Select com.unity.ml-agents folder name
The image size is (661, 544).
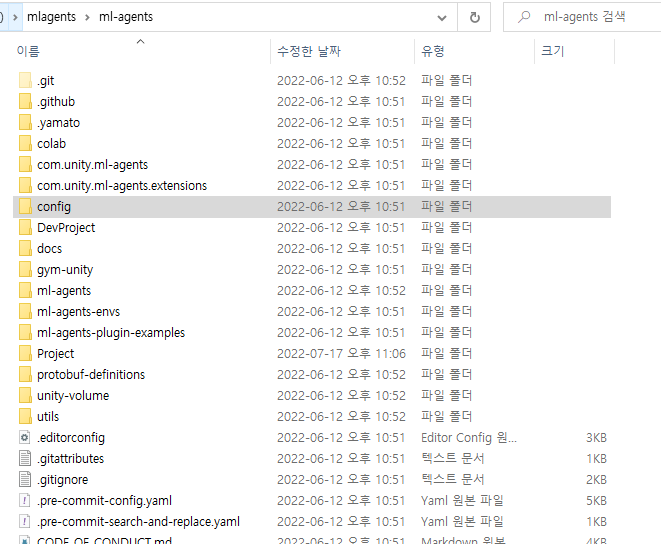tap(92, 165)
